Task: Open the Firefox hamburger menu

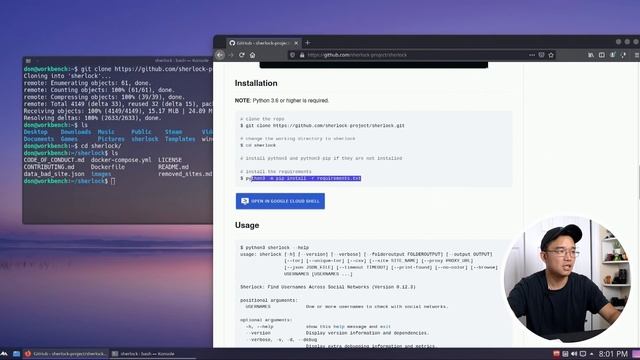Action: click(637, 55)
